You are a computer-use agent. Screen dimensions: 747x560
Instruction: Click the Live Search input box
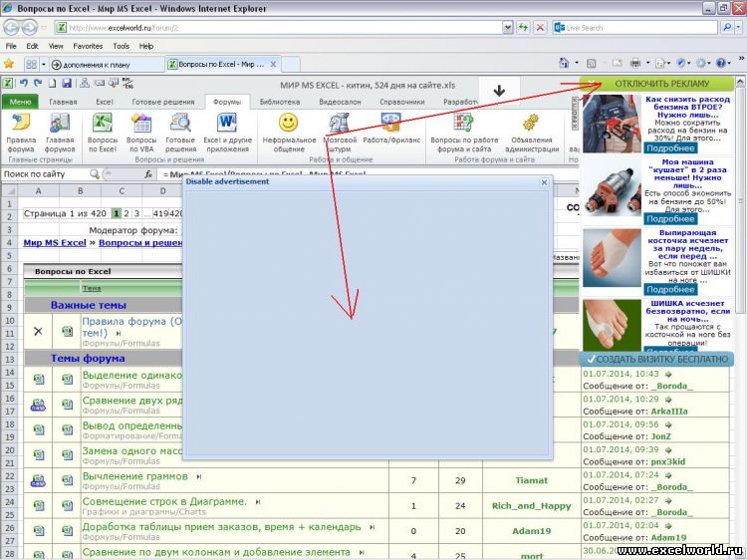tap(640, 28)
